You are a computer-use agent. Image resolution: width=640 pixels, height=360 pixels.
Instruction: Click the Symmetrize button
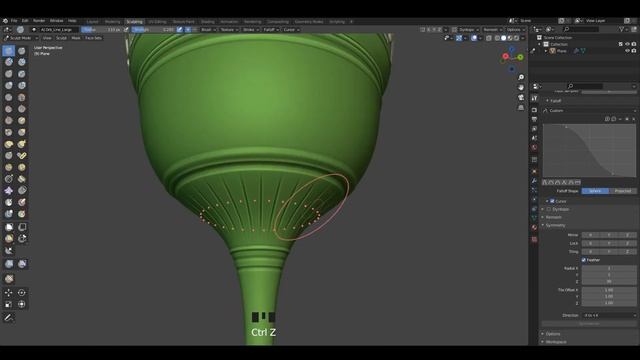click(x=589, y=324)
